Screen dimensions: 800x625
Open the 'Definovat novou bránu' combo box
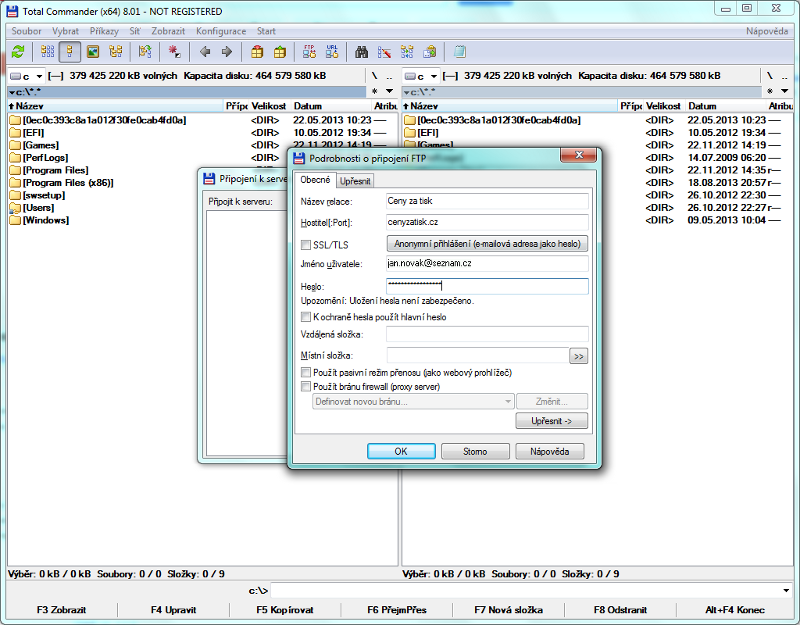(413, 402)
